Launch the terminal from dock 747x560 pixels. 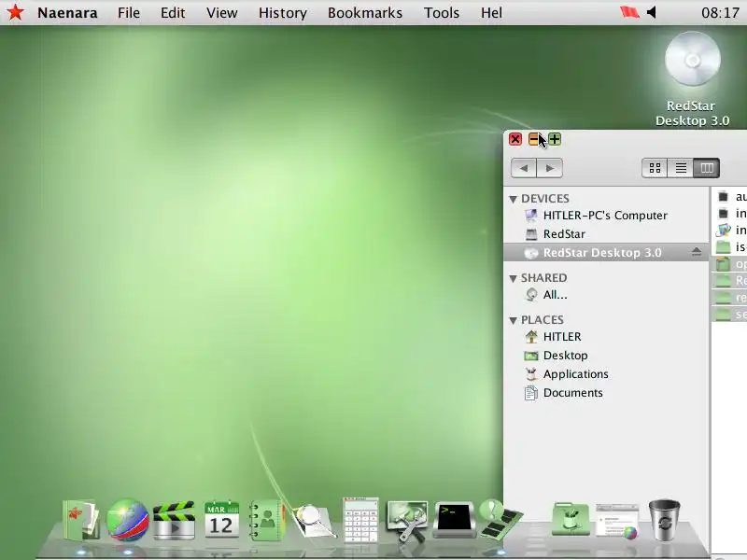point(454,520)
